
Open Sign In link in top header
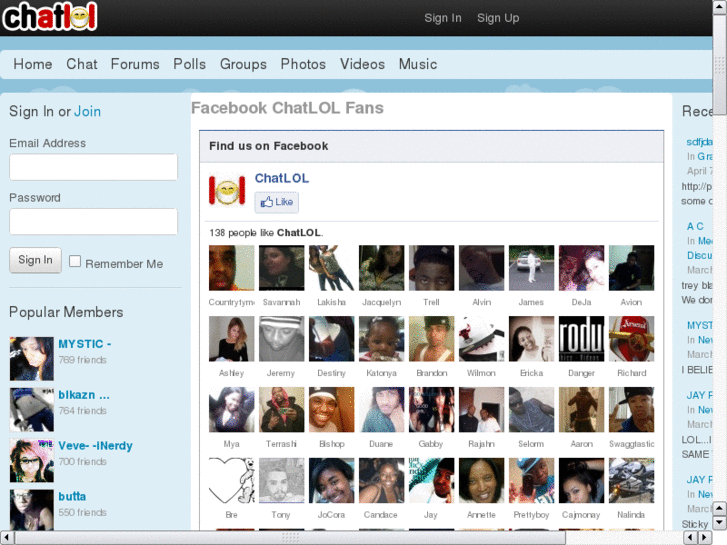click(x=443, y=18)
